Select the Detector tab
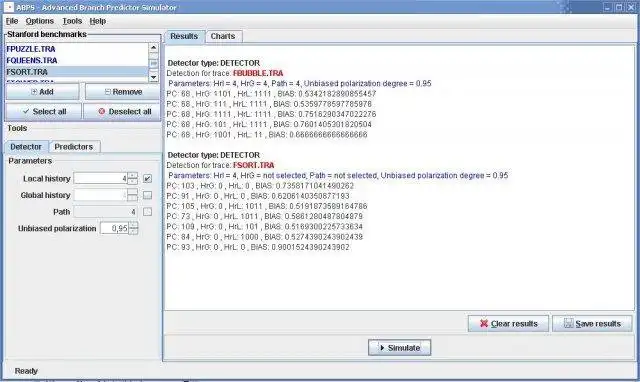Image resolution: width=640 pixels, height=382 pixels. coord(26,147)
